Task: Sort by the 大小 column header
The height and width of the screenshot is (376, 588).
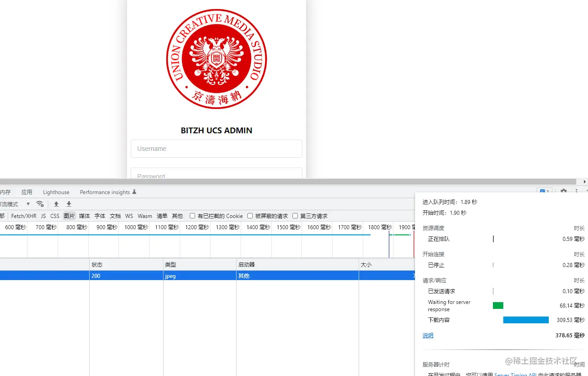Action: tap(387, 265)
